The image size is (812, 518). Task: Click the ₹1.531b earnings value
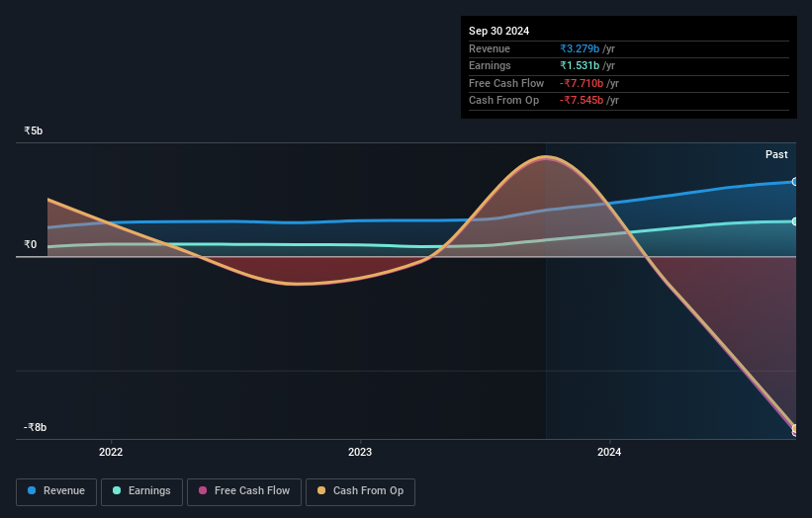tap(580, 65)
